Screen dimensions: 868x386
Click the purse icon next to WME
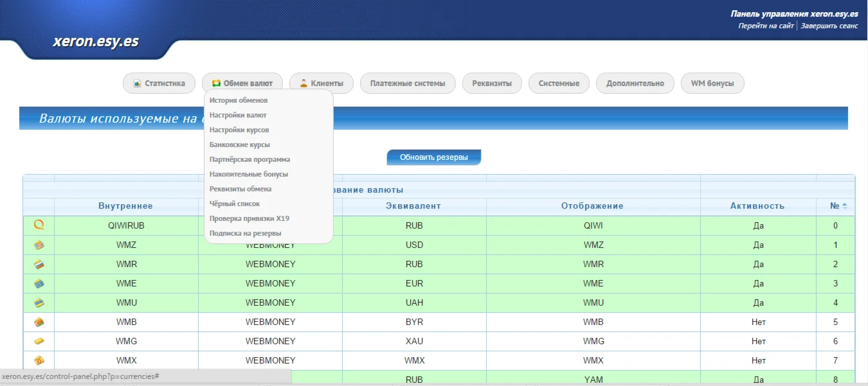(39, 283)
